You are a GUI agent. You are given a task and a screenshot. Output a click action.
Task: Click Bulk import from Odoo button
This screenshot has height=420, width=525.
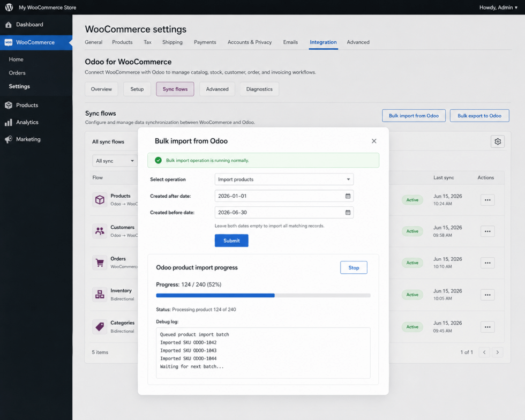click(x=414, y=116)
